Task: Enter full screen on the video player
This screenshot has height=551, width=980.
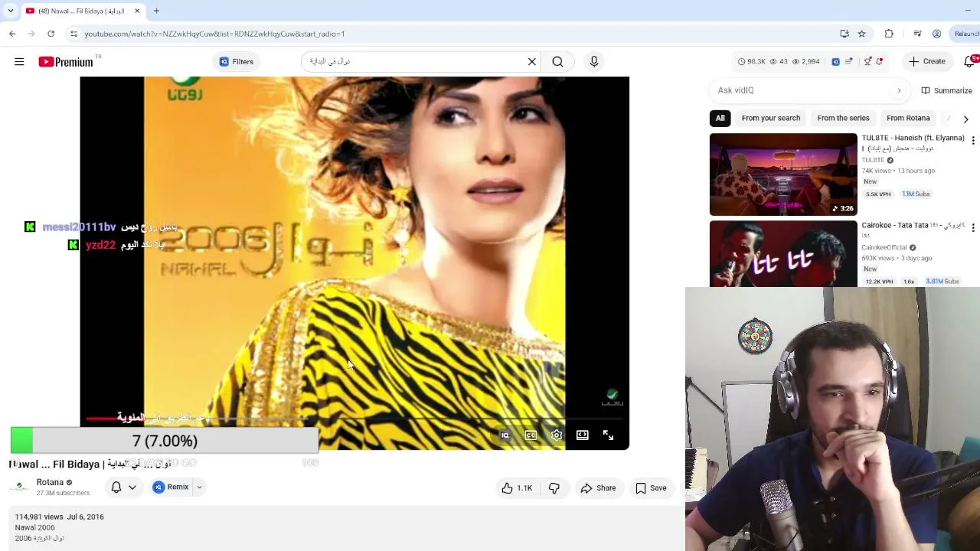Action: point(608,435)
